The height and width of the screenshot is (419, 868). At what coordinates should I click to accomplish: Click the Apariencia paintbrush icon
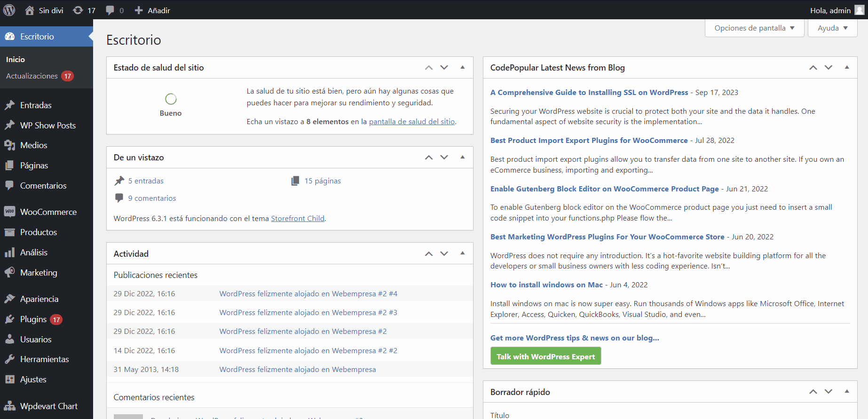[x=9, y=299]
